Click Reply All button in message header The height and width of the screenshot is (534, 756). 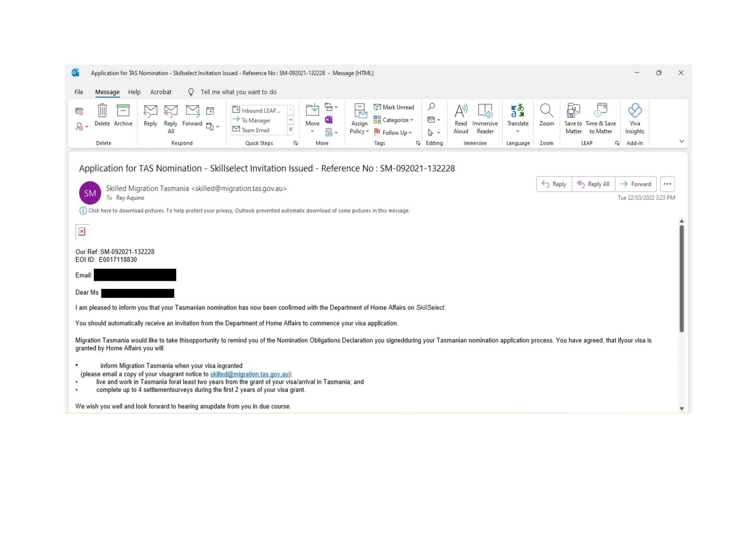pos(593,184)
